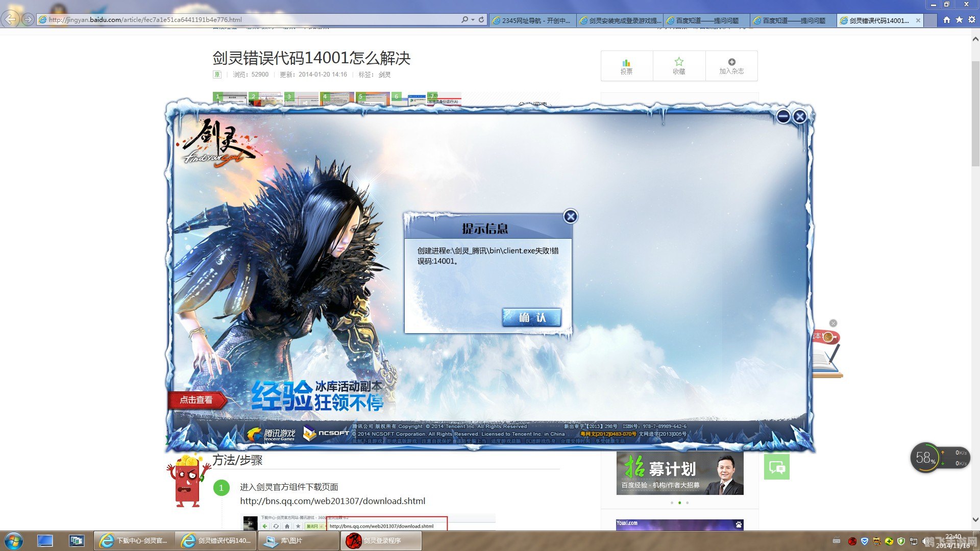The height and width of the screenshot is (551, 980).
Task: Open browser settings via the gear icon
Action: pyautogui.click(x=971, y=19)
